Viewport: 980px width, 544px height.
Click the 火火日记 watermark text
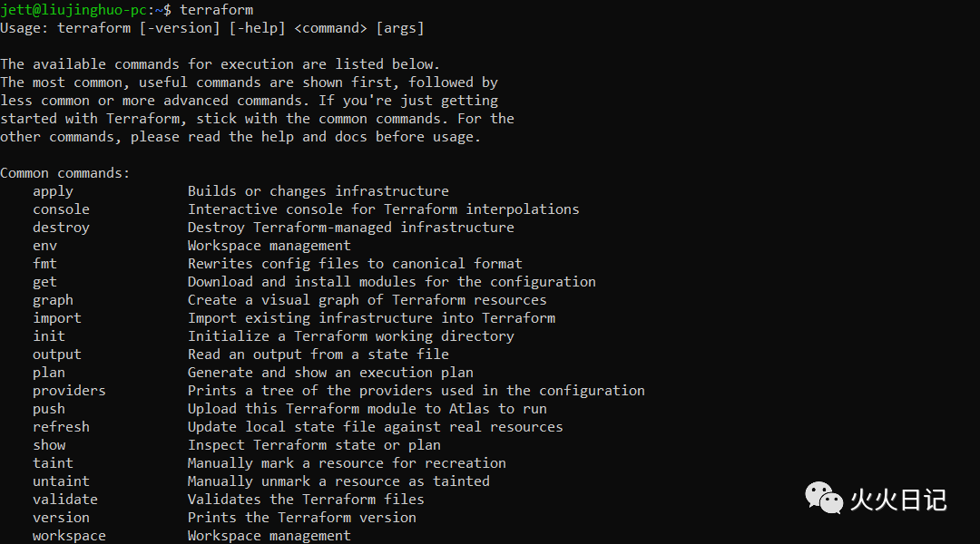click(898, 500)
